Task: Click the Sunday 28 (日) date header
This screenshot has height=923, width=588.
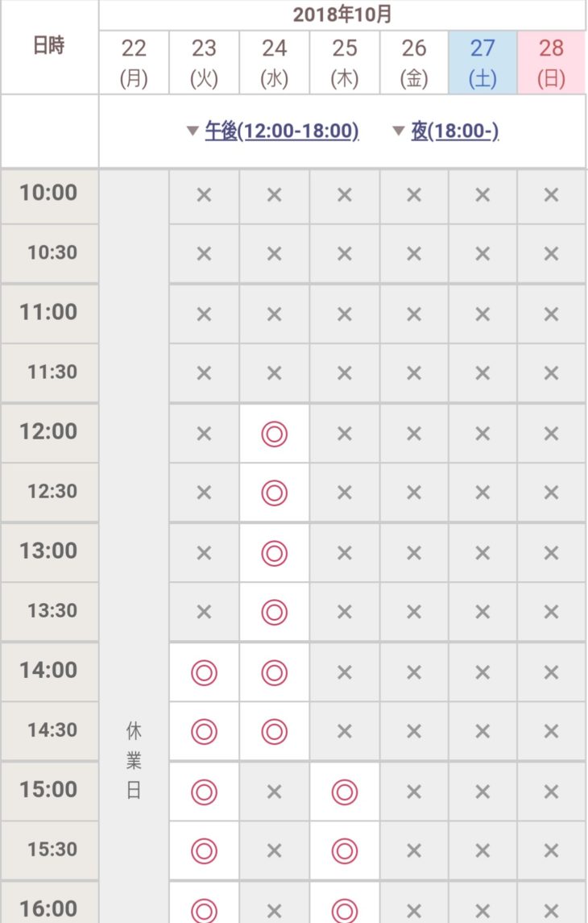Action: tap(552, 63)
